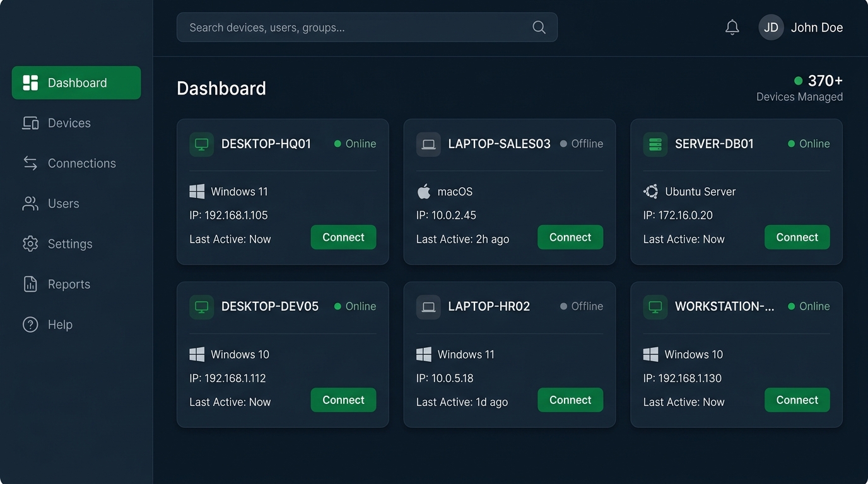The width and height of the screenshot is (868, 484).
Task: Select the LAPTOP-SALES03 device name
Action: (500, 144)
